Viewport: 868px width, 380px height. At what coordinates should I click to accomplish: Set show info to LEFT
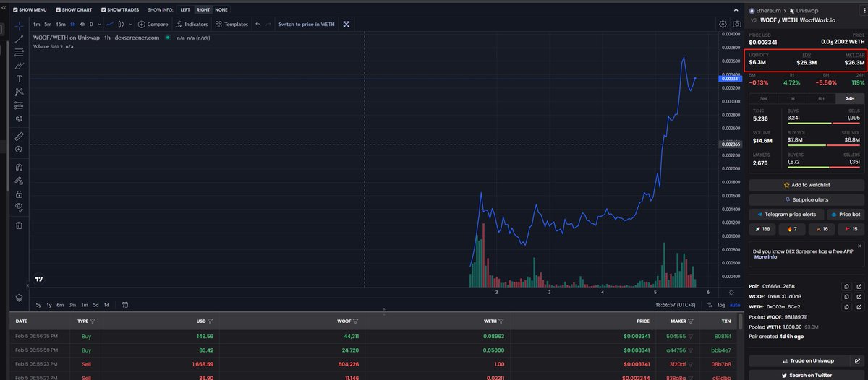point(187,10)
